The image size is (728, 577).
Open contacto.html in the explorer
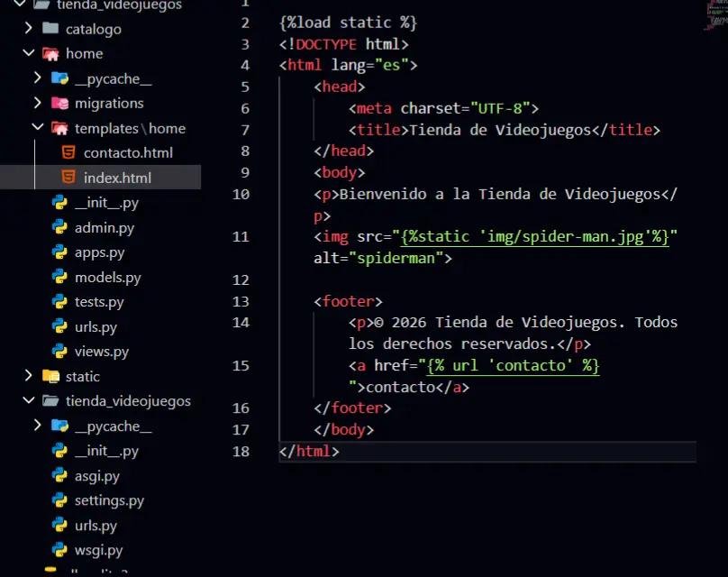128,152
